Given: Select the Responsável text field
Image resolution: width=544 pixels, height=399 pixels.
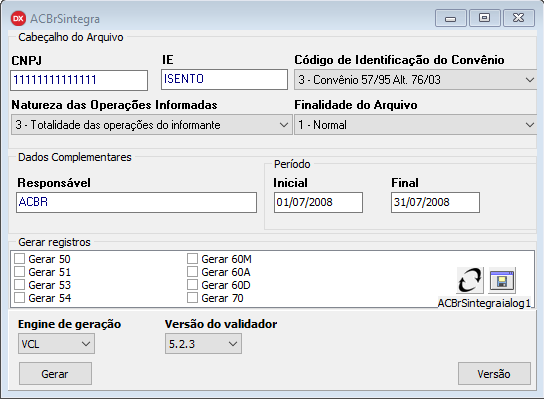Looking at the screenshot, I should pos(136,202).
